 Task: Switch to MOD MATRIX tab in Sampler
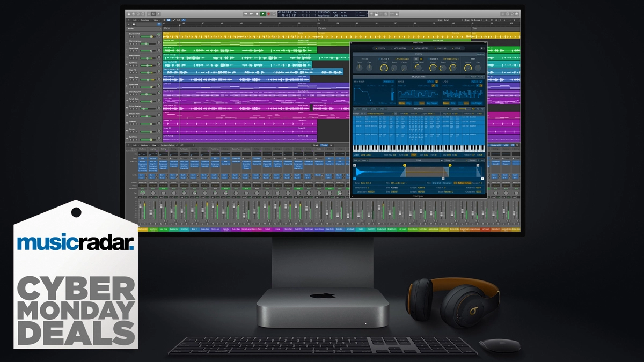(x=399, y=48)
